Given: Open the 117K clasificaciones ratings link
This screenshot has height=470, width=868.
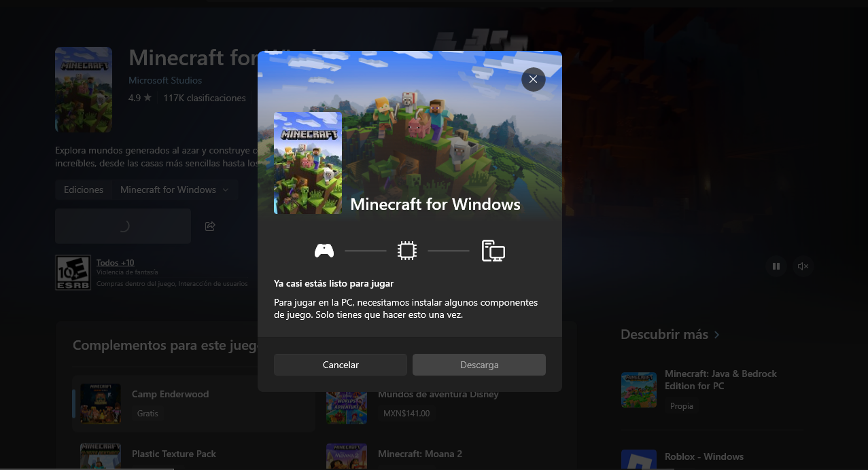Looking at the screenshot, I should pos(205,98).
